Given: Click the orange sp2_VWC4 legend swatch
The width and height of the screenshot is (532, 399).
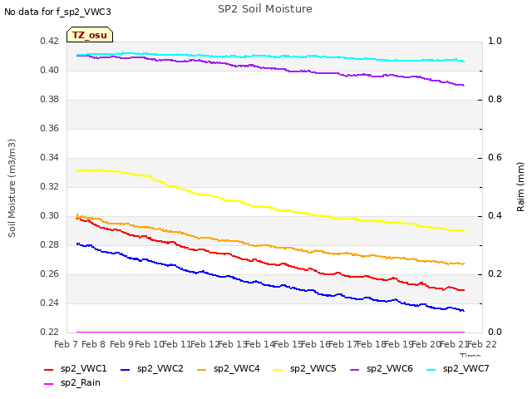Looking at the screenshot, I should [x=202, y=370].
